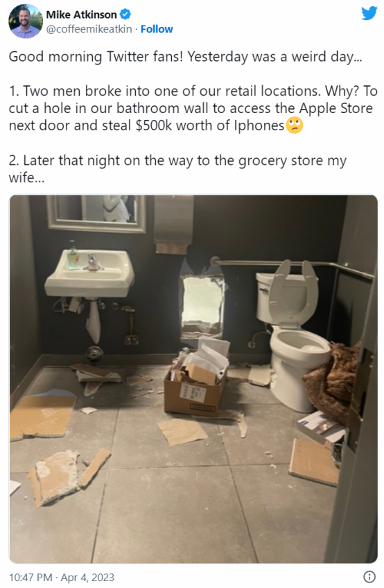Click the white sink in the photo

tap(89, 273)
